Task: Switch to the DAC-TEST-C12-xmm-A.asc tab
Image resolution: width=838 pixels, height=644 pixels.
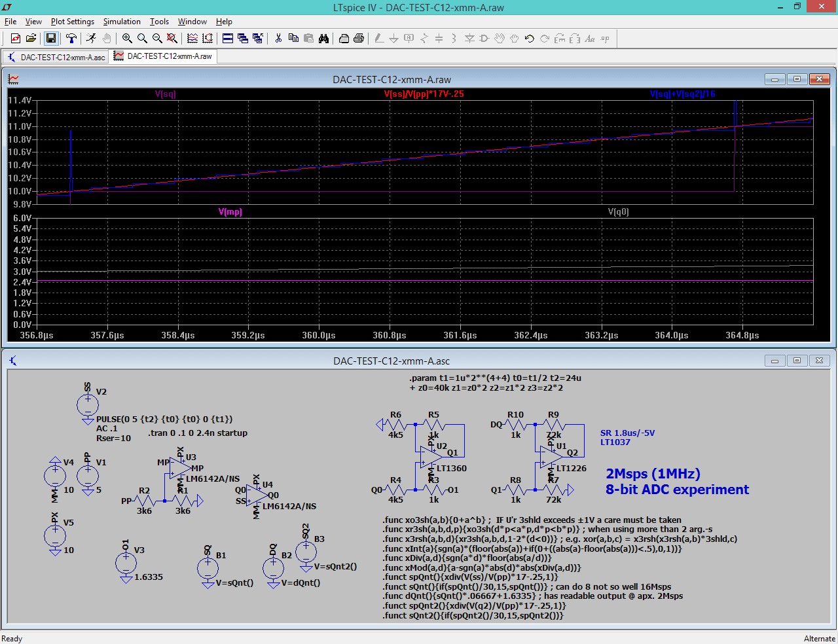Action: tap(56, 56)
